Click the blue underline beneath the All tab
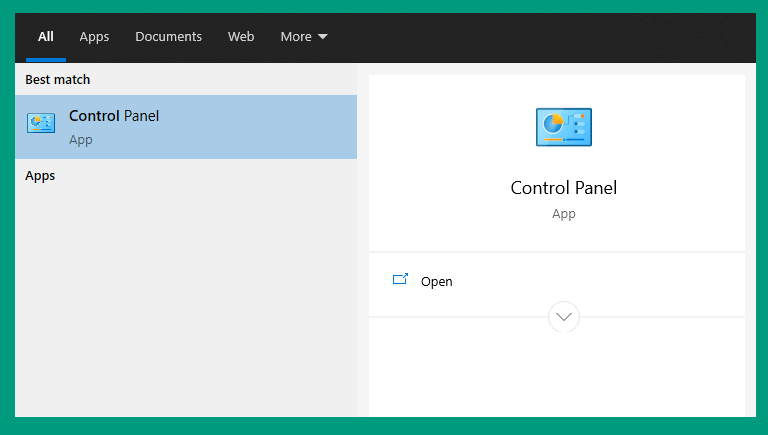768x435 pixels. point(46,60)
